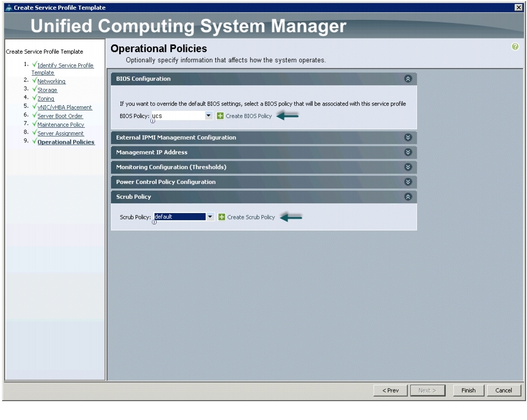Image resolution: width=527 pixels, height=420 pixels.
Task: Open the vNIC/vHBA Placement step
Action: click(x=64, y=107)
